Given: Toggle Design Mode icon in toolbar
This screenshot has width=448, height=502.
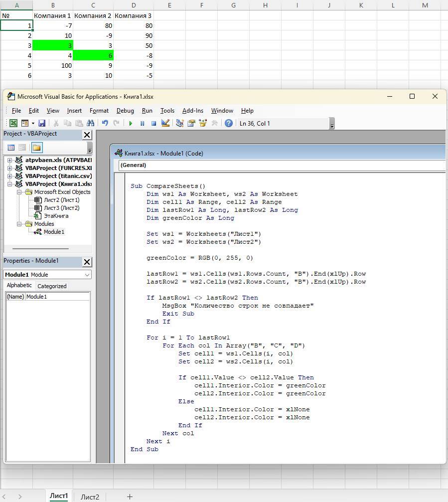Looking at the screenshot, I should pyautogui.click(x=166, y=123).
